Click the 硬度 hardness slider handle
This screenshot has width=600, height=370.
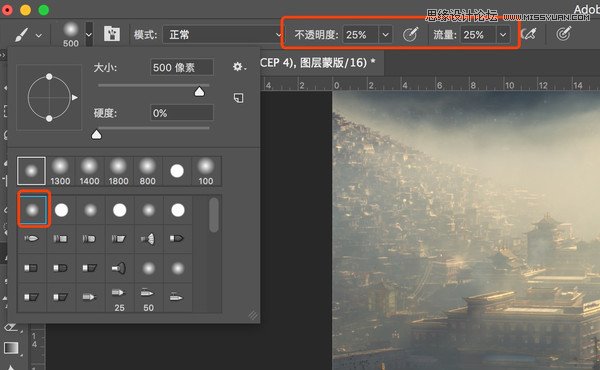(96, 134)
